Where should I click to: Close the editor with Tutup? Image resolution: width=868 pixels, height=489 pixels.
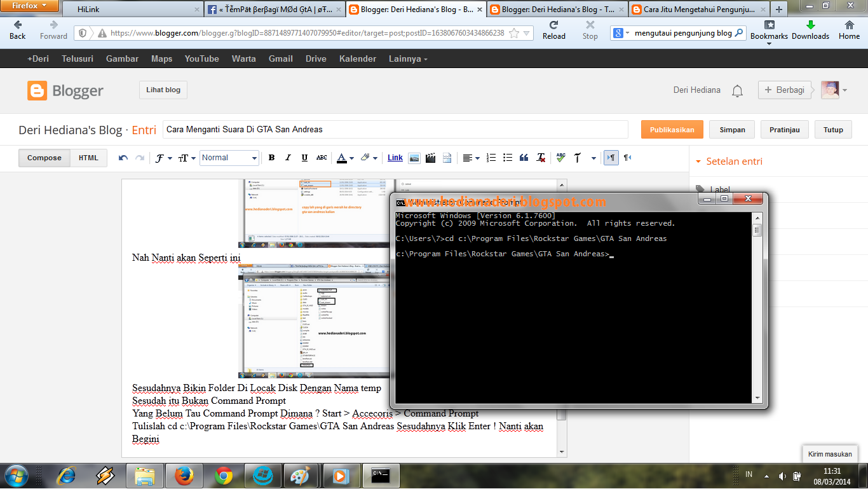833,130
